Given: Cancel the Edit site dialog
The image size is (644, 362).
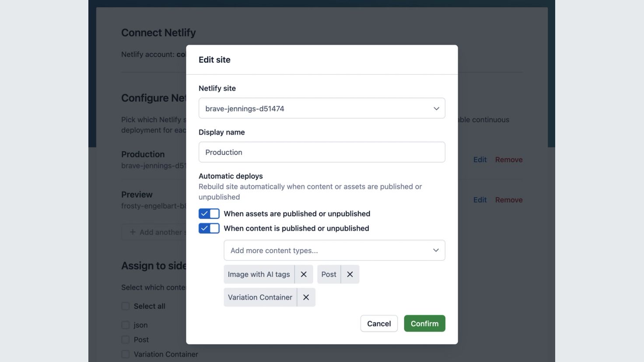Looking at the screenshot, I should click(379, 324).
